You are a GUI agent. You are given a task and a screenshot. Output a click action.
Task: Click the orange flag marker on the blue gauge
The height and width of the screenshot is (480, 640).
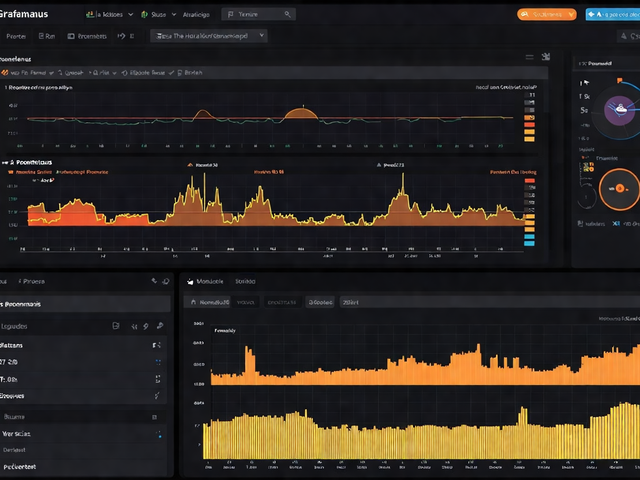coord(620,80)
